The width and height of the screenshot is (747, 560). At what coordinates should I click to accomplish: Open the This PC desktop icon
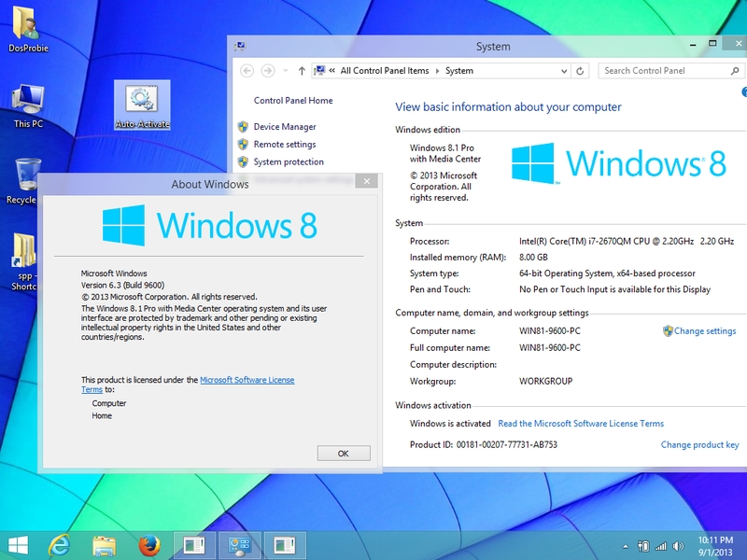[28, 105]
